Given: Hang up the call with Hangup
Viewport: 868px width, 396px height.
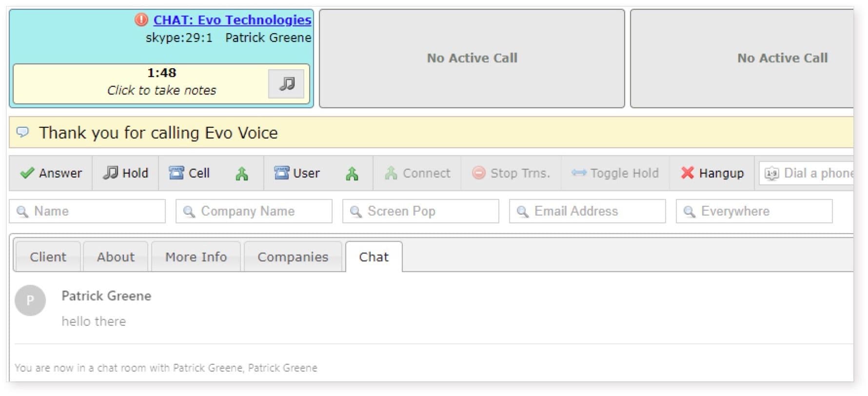Looking at the screenshot, I should click(x=712, y=173).
